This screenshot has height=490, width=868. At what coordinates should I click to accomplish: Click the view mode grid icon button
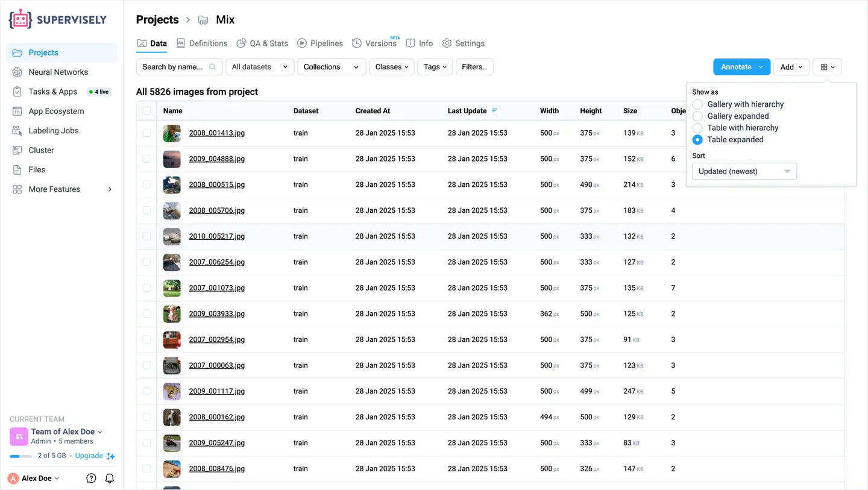tap(827, 67)
